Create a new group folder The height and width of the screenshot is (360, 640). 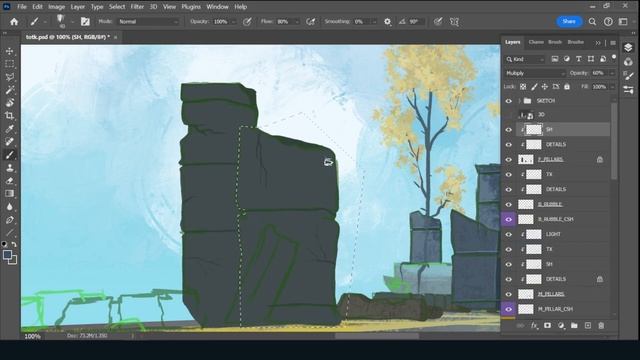[x=574, y=325]
